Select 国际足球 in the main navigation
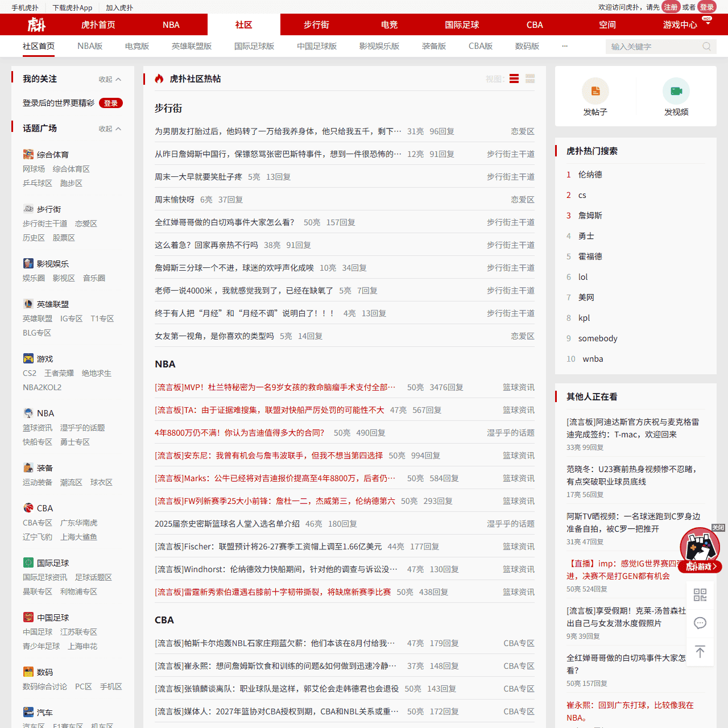728x728 pixels. coord(462,24)
